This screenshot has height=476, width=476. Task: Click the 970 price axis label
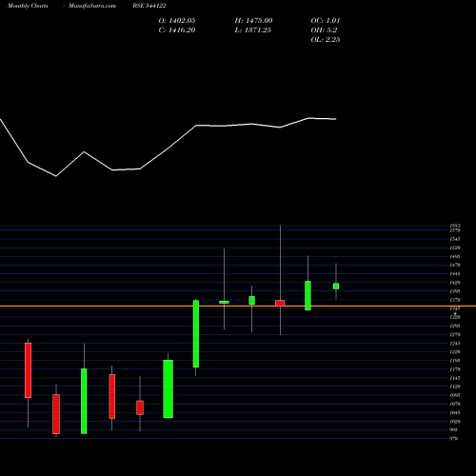click(454, 439)
